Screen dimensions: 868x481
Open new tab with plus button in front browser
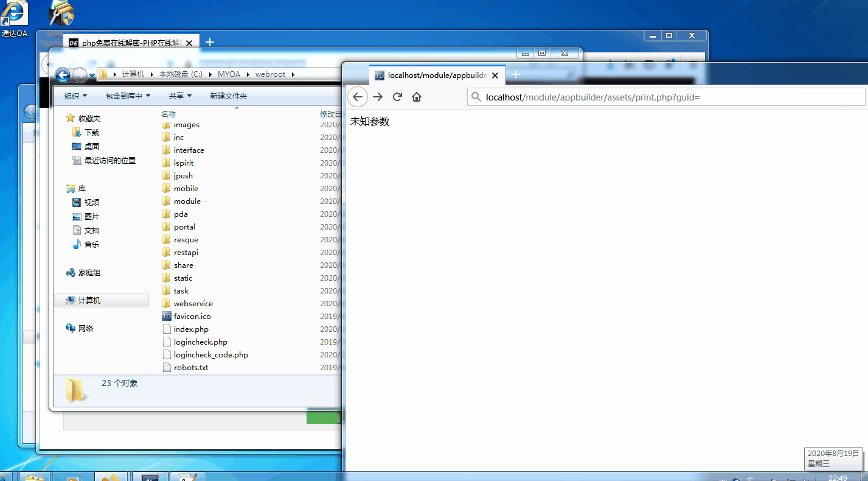click(x=516, y=75)
